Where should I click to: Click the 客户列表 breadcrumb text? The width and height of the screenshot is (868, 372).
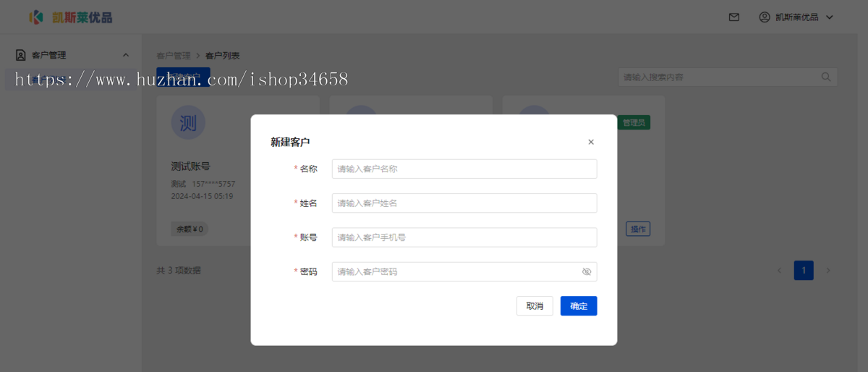pyautogui.click(x=223, y=56)
